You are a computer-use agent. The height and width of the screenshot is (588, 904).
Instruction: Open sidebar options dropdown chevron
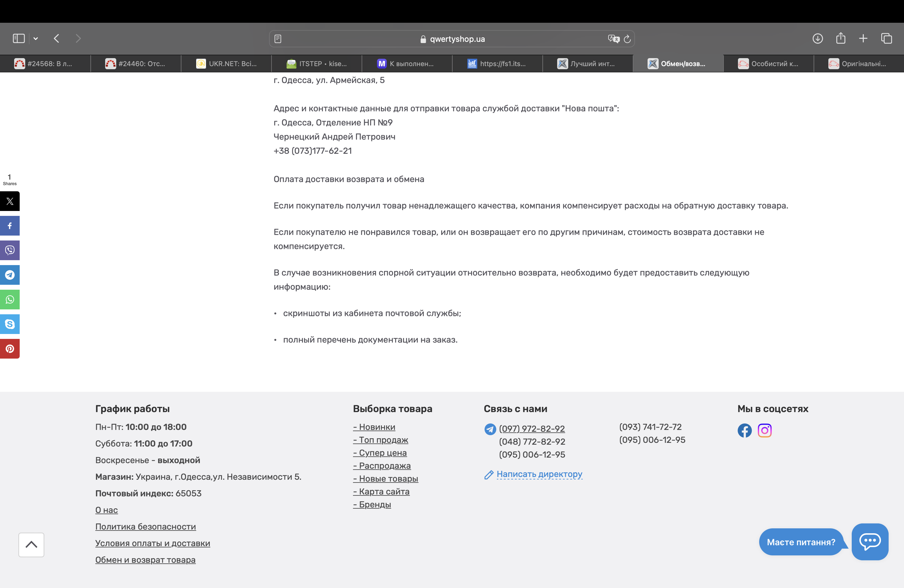tap(36, 38)
